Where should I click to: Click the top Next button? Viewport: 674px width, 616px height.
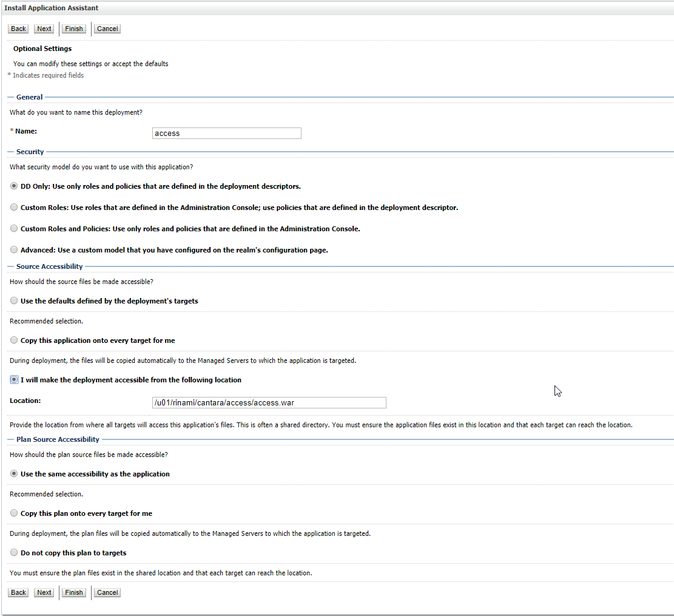(44, 29)
